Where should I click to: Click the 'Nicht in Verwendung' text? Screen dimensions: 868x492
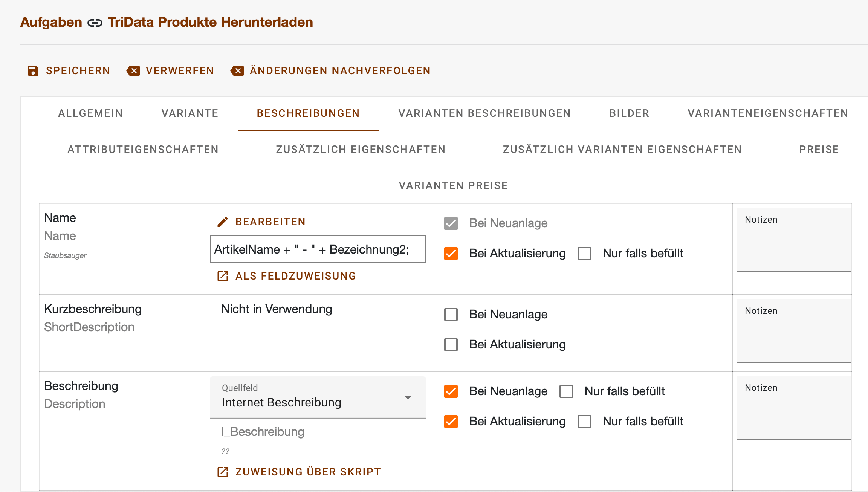(277, 309)
